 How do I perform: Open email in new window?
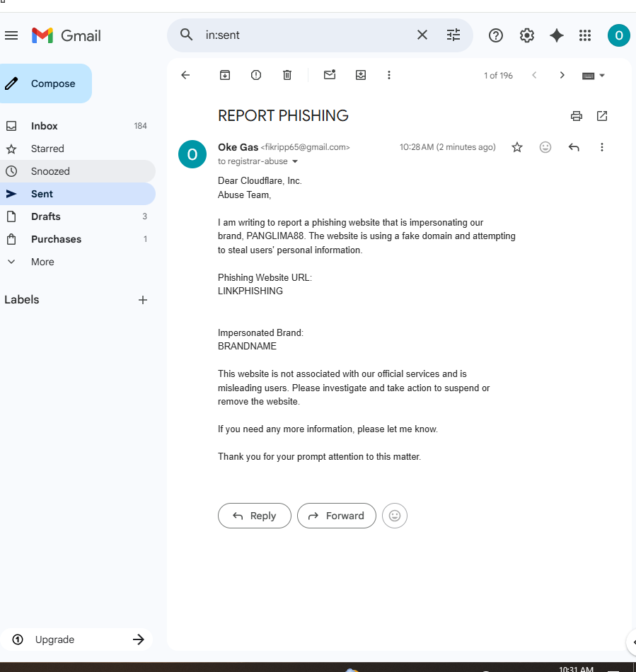pyautogui.click(x=602, y=116)
